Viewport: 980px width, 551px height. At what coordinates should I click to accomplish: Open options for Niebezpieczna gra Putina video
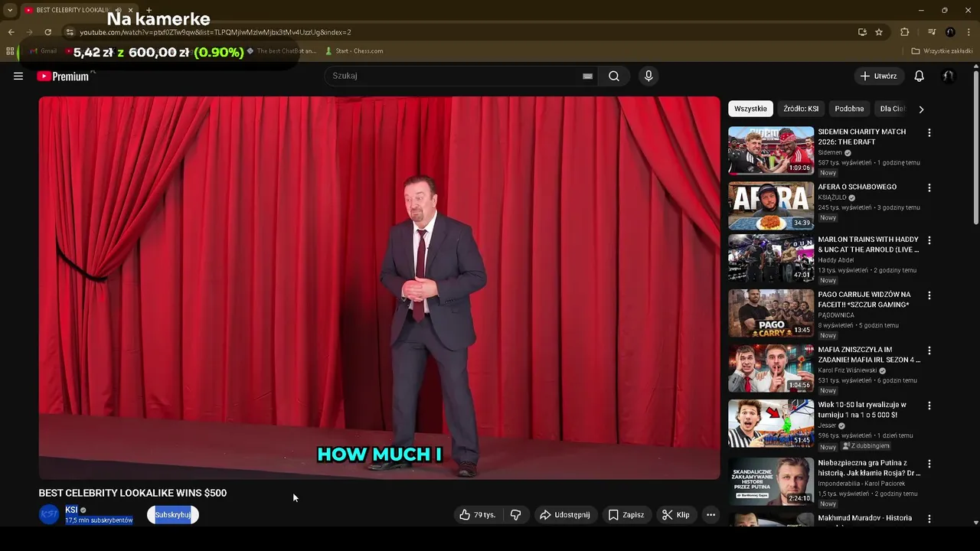929,464
